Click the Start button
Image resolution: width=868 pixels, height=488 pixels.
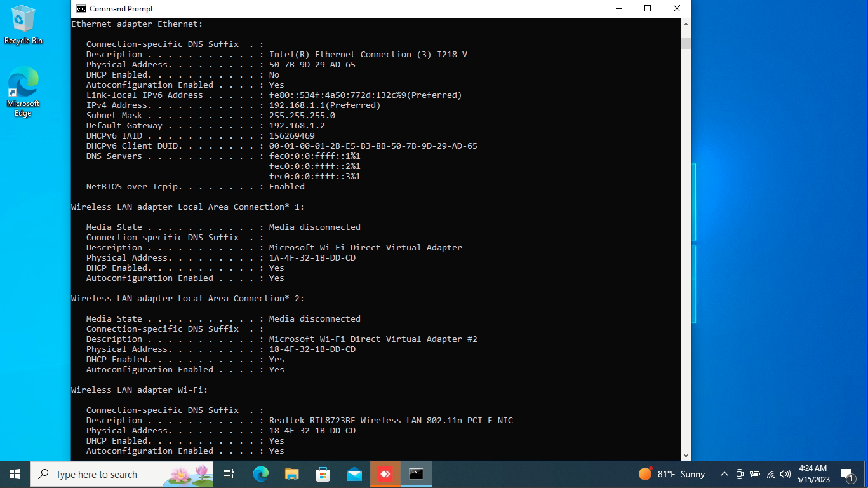click(x=14, y=473)
